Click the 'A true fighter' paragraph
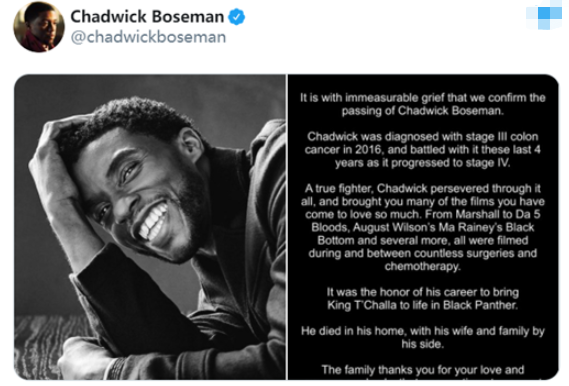Viewport: 569px width, 386px height. [x=422, y=227]
